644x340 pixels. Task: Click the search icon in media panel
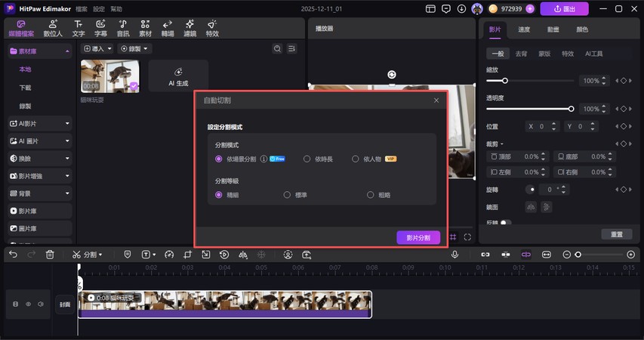[277, 48]
